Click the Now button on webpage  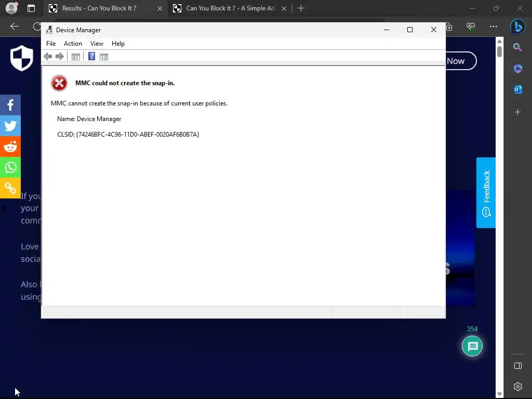pyautogui.click(x=461, y=61)
